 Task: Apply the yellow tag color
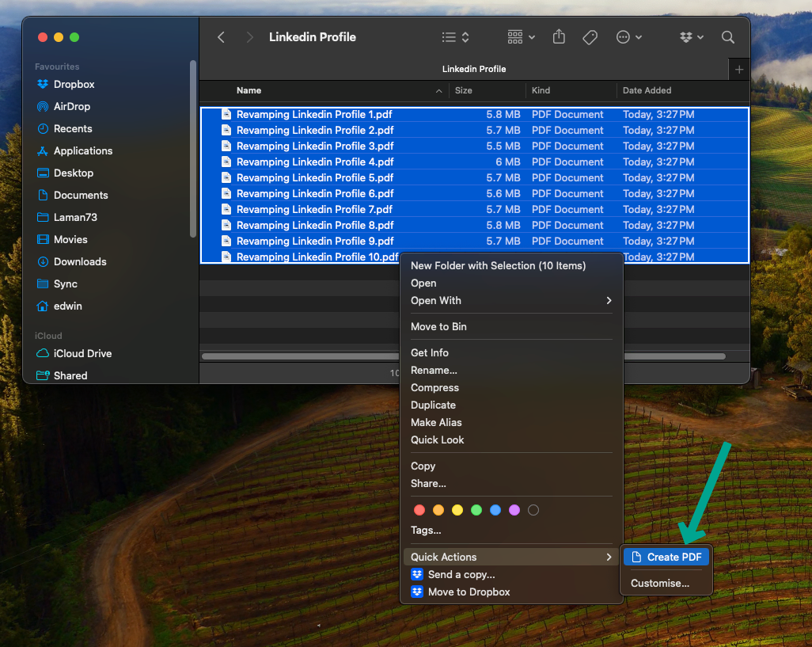coord(457,511)
